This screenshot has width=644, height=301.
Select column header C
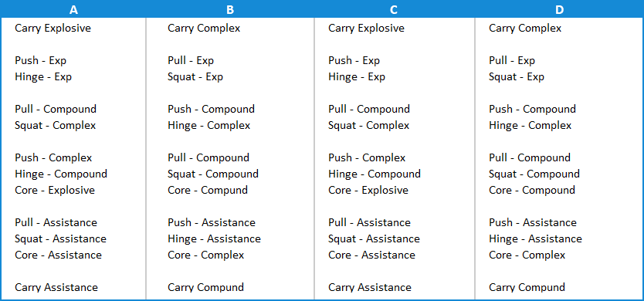[x=394, y=9]
